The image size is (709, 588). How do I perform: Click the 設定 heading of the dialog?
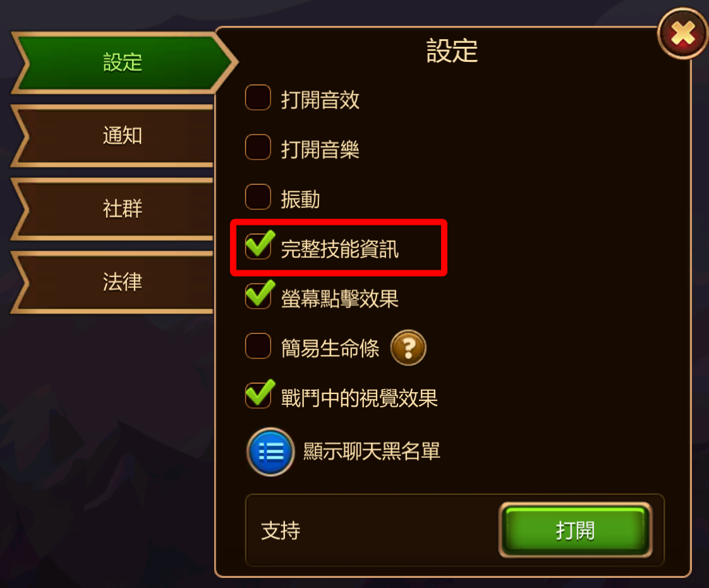(452, 50)
